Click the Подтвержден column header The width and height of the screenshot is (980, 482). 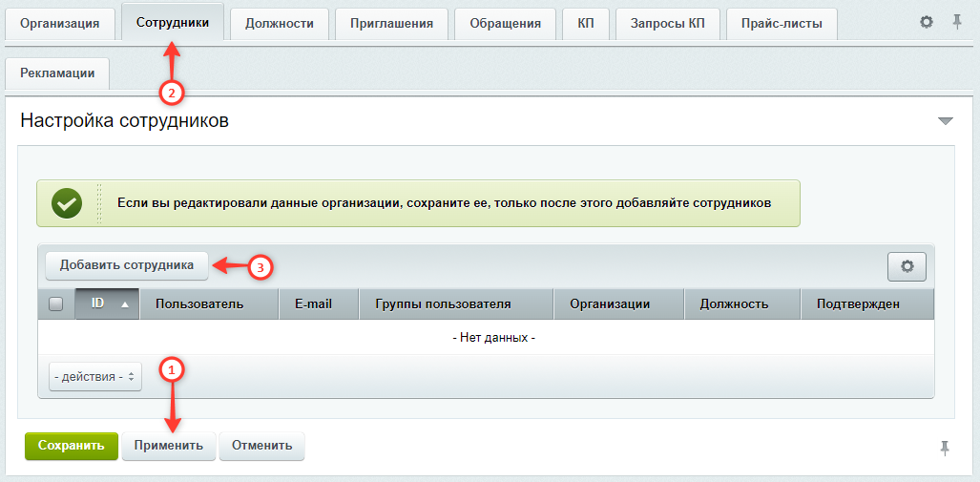[x=866, y=304]
